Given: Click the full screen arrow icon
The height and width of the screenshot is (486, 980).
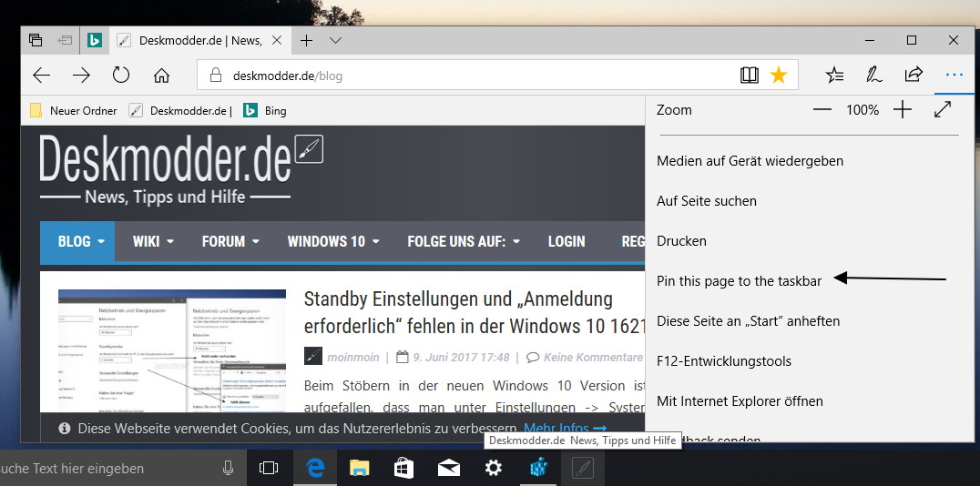Looking at the screenshot, I should 943,110.
